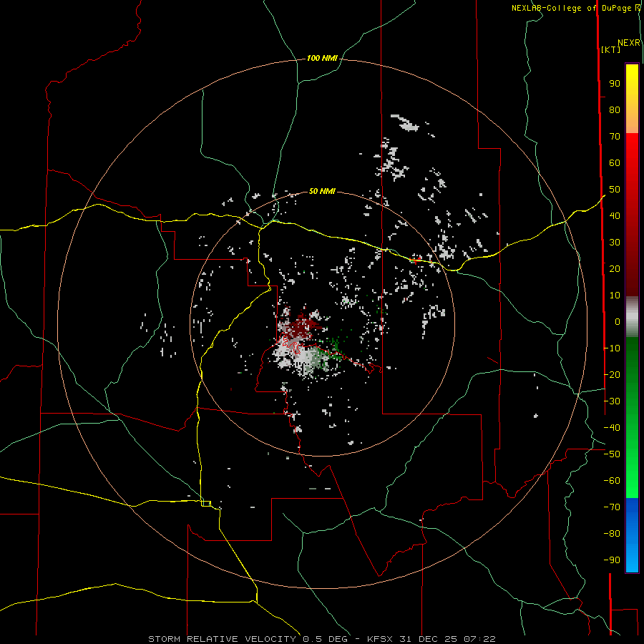Click the 0 value on velocity scale

(x=618, y=321)
